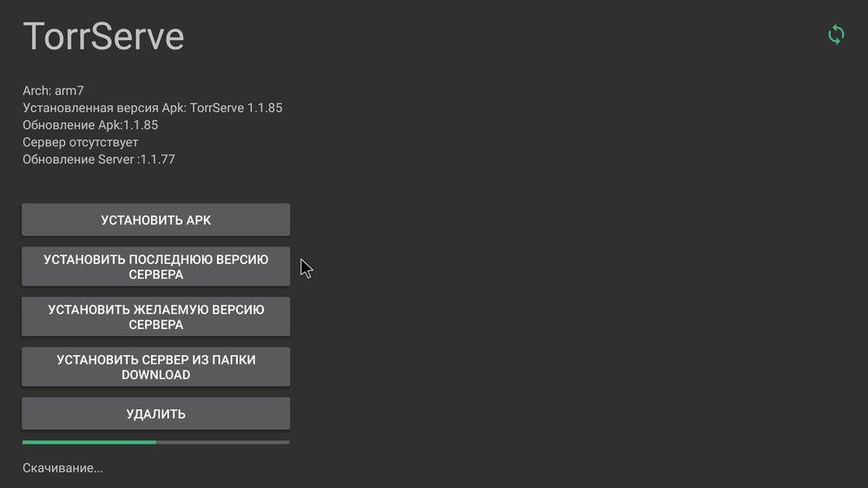This screenshot has height=488, width=868.
Task: Click the gray unfilled part of progress bar
Action: click(x=222, y=442)
